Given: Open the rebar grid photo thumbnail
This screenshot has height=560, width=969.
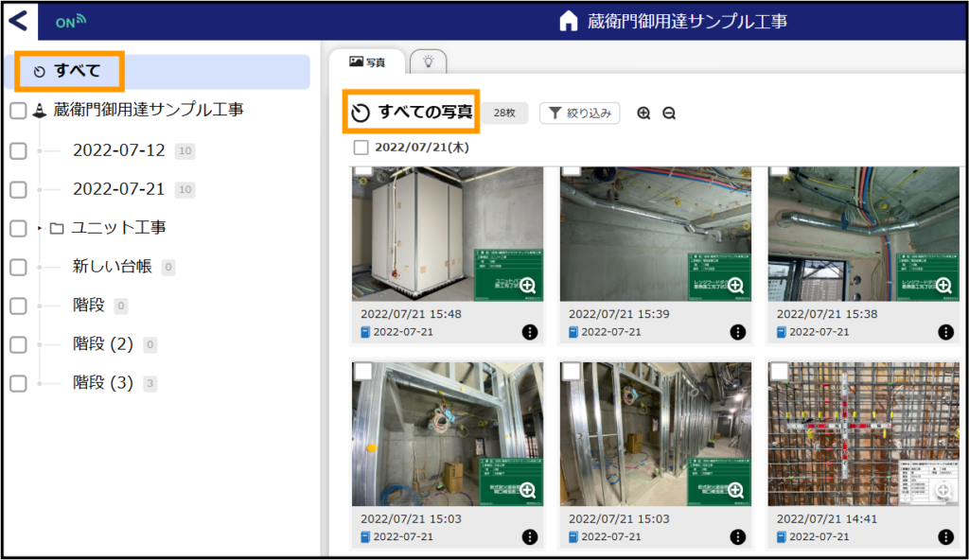Looking at the screenshot, I should 864,434.
